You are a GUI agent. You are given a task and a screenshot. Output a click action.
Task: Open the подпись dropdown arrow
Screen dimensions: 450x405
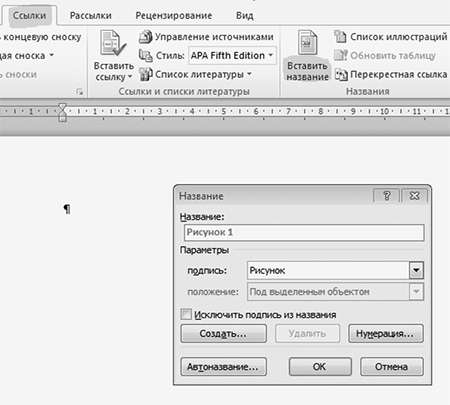(x=416, y=270)
